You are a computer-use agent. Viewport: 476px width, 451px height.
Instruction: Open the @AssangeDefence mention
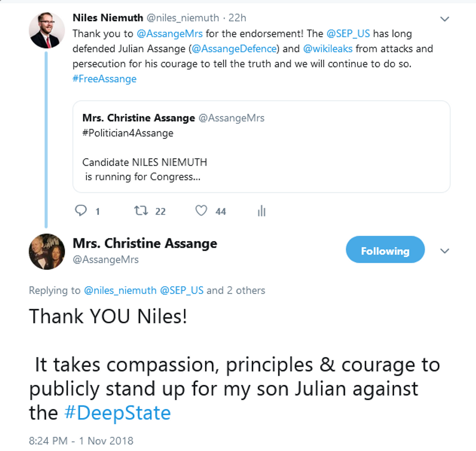click(234, 49)
